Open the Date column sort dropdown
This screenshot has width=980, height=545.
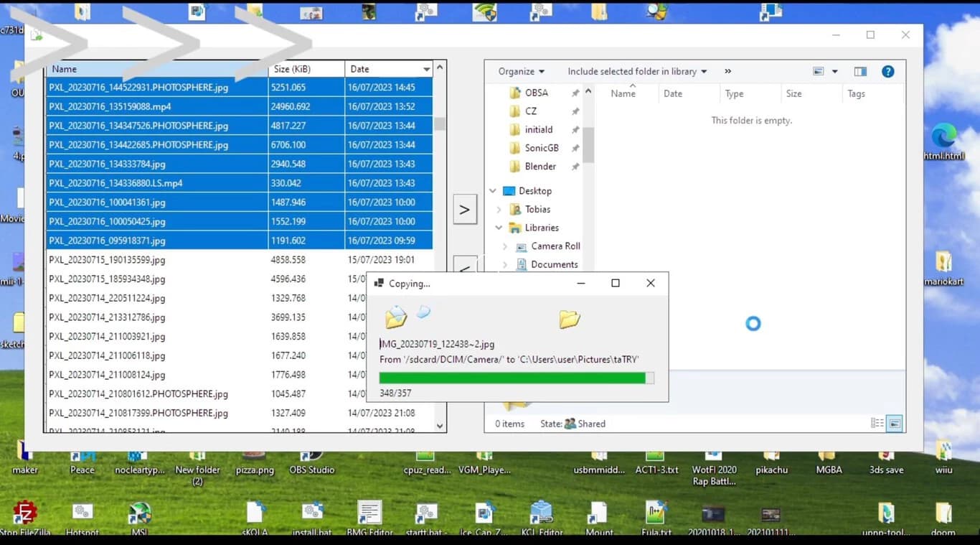427,70
